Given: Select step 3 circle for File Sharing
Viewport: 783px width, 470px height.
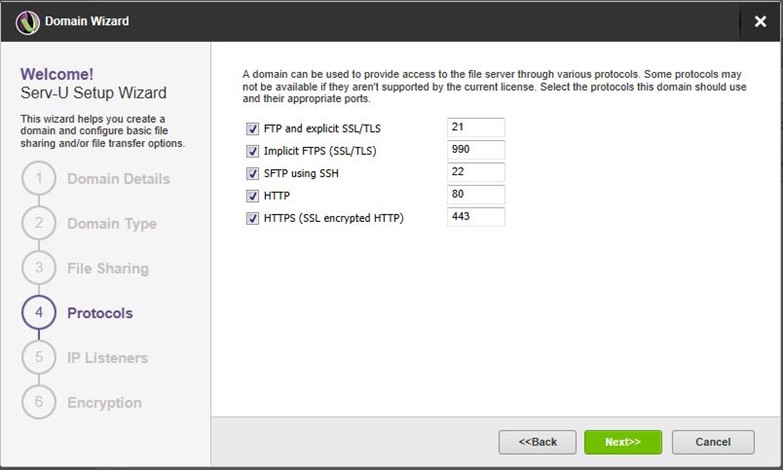Looking at the screenshot, I should point(39,268).
